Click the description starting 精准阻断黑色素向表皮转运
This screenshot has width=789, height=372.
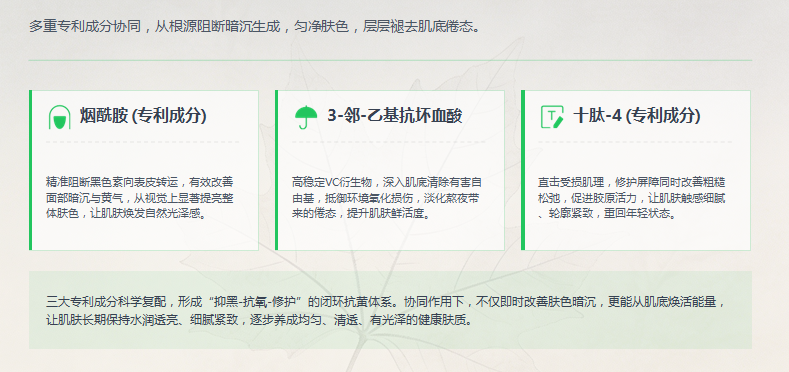[139, 197]
